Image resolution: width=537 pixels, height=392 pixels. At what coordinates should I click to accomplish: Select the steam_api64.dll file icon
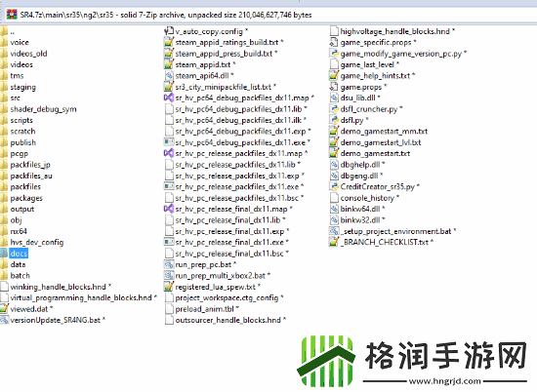169,76
